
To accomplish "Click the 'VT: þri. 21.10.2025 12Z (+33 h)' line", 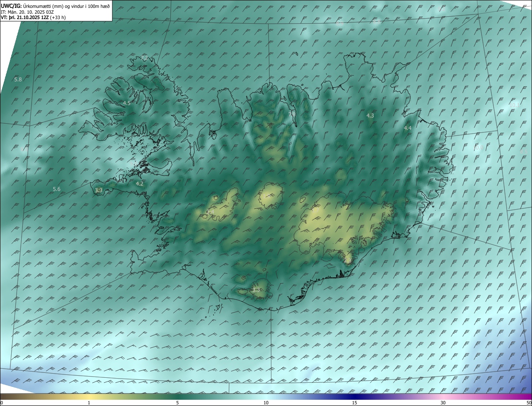I will (34, 17).
